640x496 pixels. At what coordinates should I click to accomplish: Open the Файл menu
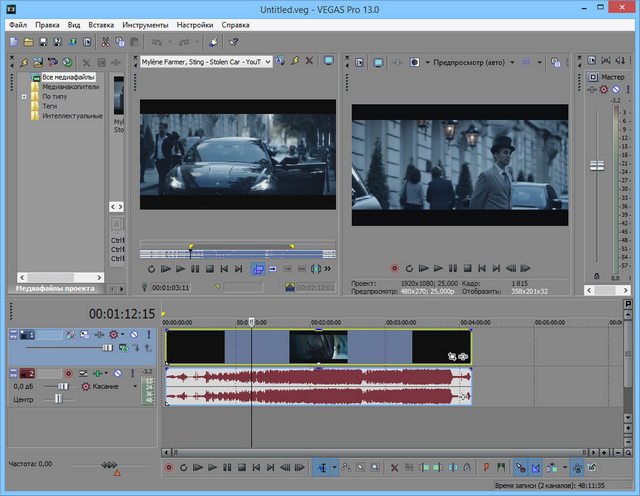[18, 25]
